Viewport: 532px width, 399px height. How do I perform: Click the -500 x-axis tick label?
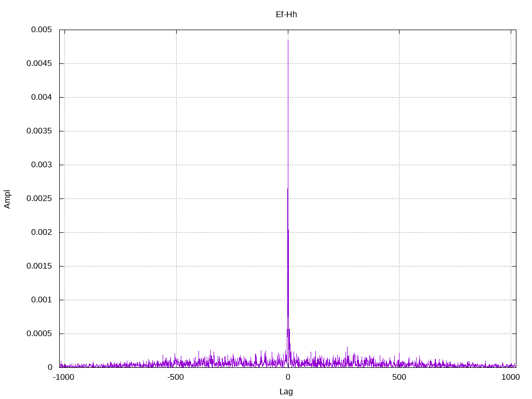176,377
